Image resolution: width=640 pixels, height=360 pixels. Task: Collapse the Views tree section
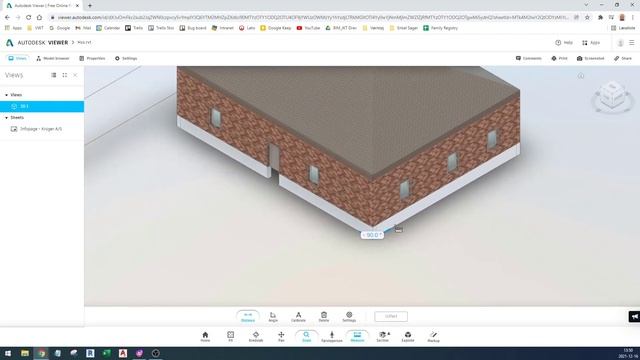[6, 95]
